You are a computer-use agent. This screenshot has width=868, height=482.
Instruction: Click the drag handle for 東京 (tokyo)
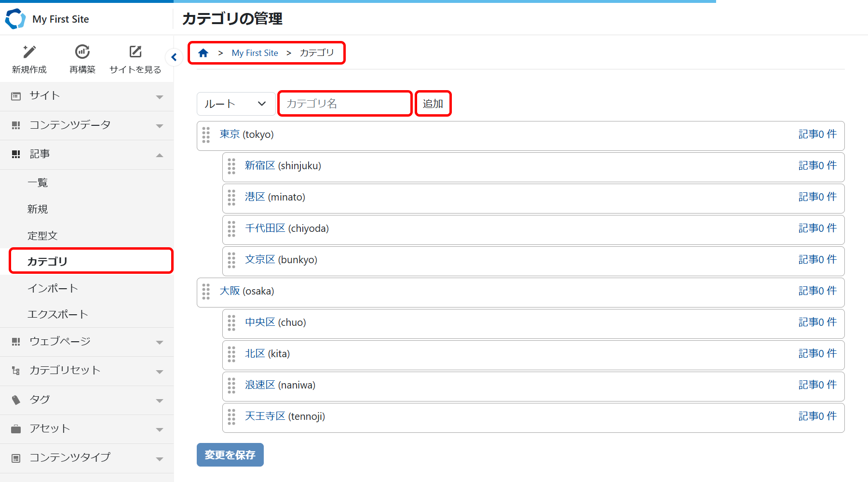click(206, 135)
